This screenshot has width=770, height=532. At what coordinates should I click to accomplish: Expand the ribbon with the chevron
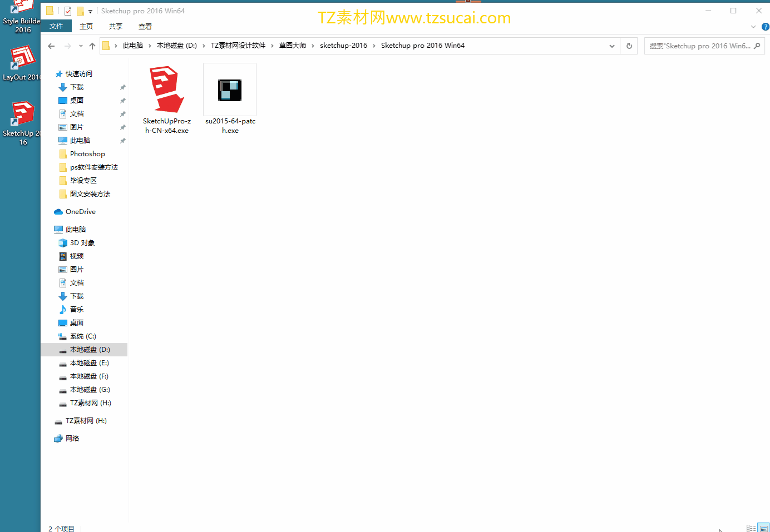753,27
